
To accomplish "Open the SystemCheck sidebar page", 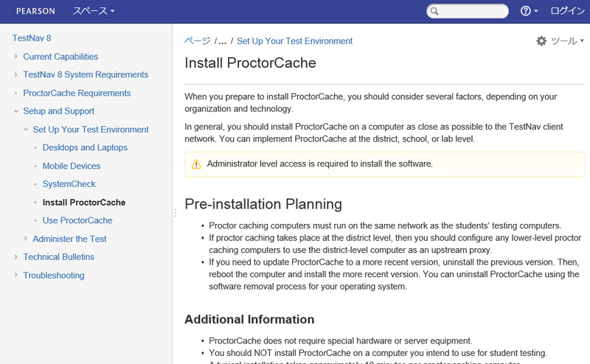I will click(69, 184).
